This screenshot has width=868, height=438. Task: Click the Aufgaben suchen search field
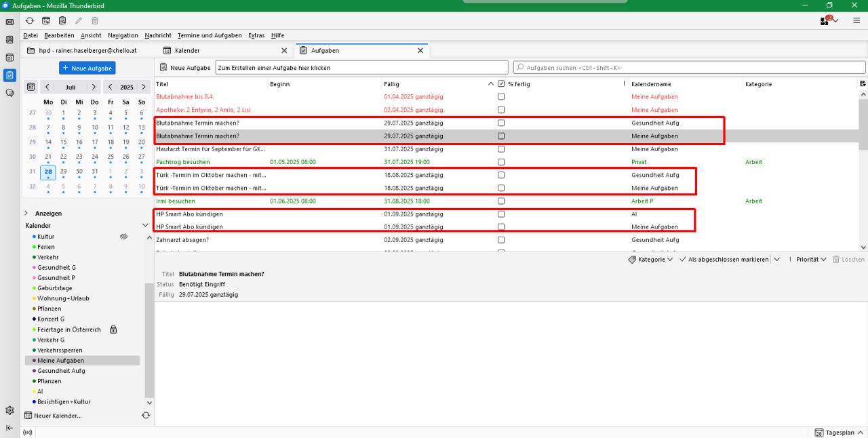688,68
